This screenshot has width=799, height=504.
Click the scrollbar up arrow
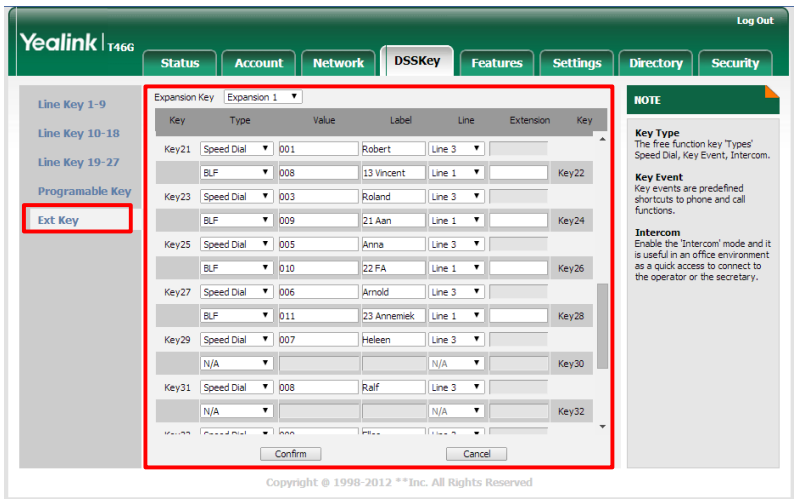pos(602,139)
